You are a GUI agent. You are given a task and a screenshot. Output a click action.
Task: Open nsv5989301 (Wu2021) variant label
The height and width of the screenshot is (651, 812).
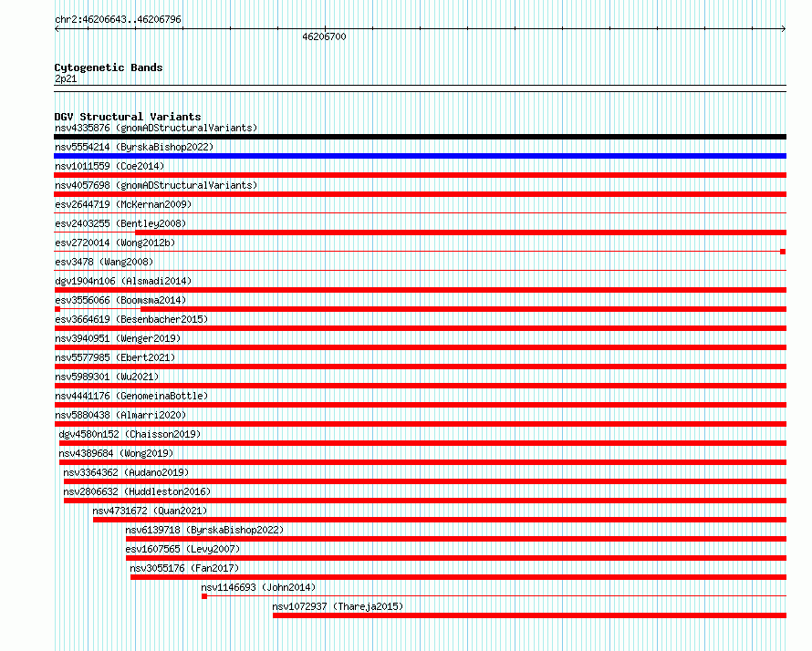coord(107,377)
